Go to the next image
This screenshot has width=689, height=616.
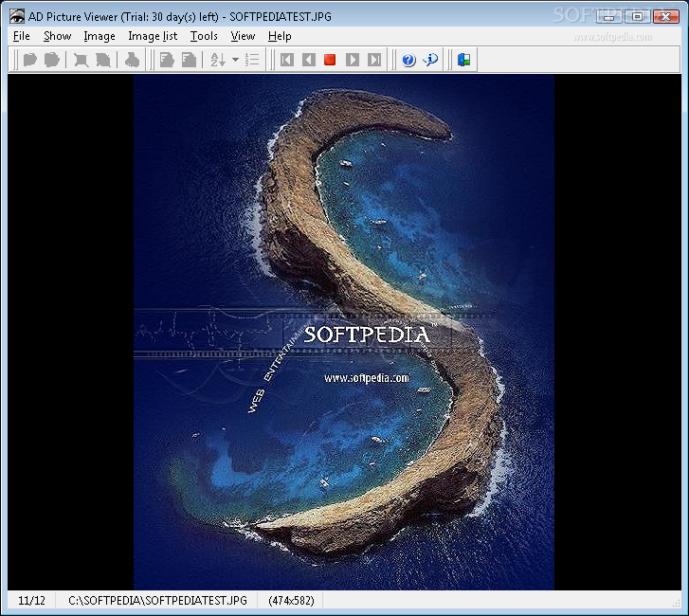pos(353,60)
